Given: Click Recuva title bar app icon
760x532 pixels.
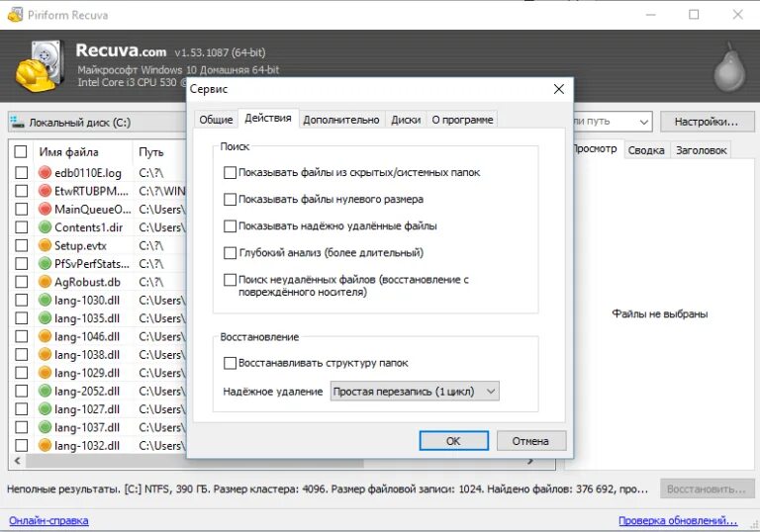Looking at the screenshot, I should pos(15,15).
